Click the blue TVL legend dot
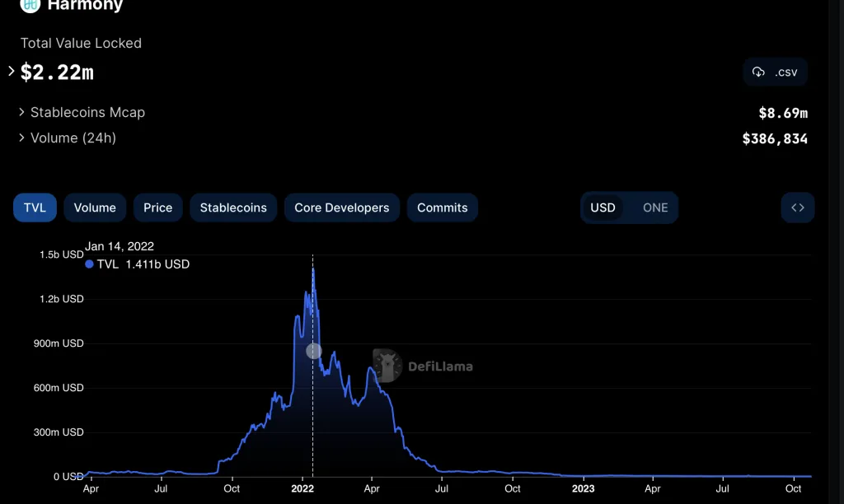The image size is (844, 504). [89, 264]
